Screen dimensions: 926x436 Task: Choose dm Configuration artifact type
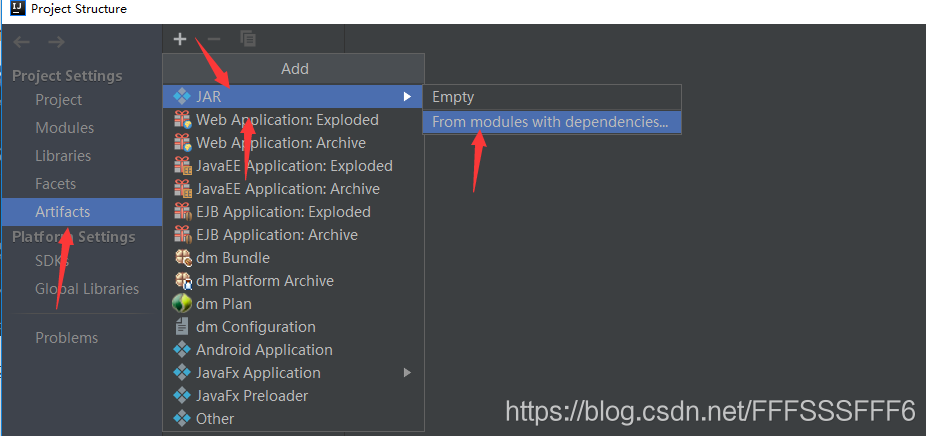click(293, 327)
